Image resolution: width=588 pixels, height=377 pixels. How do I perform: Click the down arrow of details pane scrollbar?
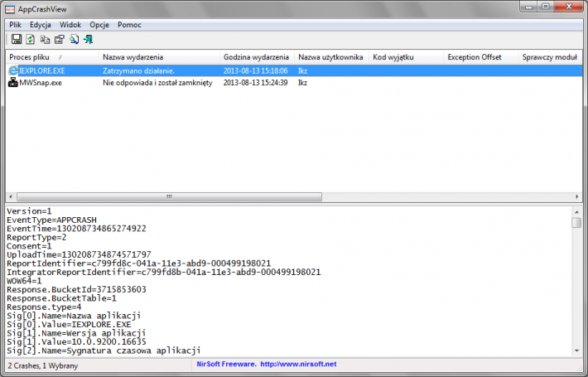pos(576,350)
